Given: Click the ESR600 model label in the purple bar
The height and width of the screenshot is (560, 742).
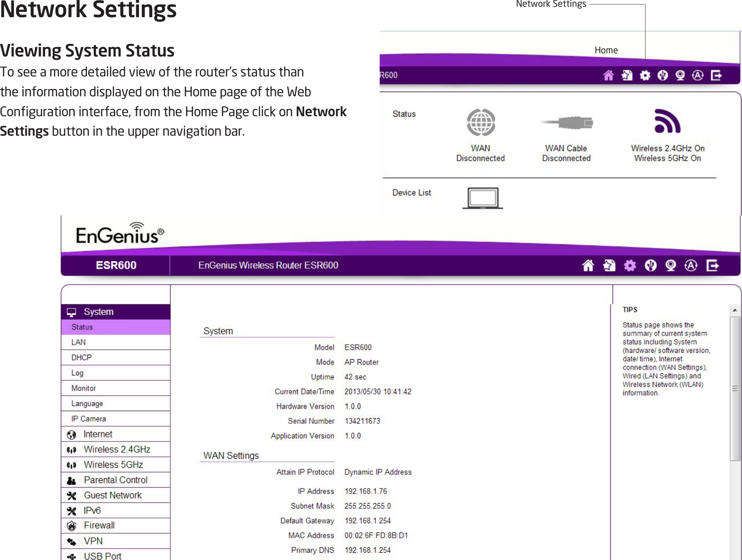Looking at the screenshot, I should [x=116, y=266].
